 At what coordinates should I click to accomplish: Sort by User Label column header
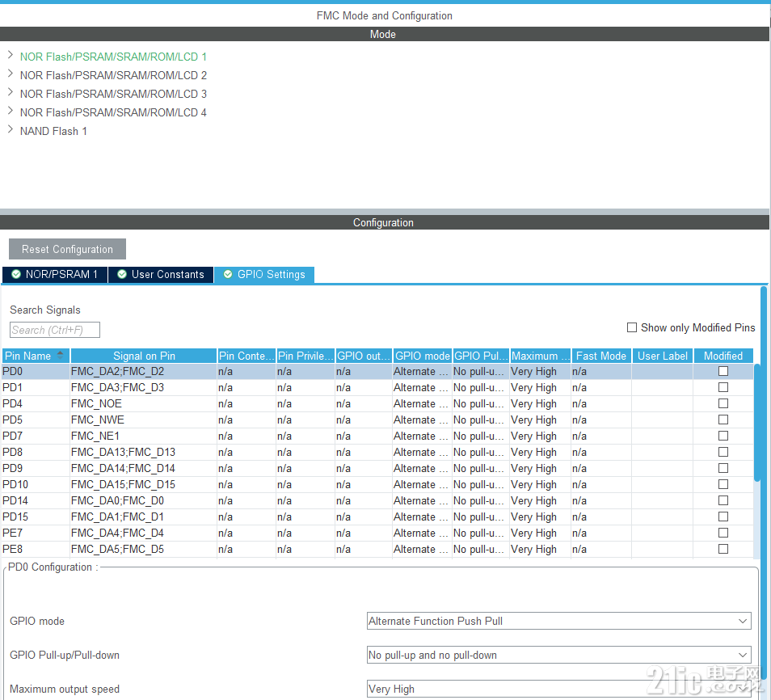point(663,356)
